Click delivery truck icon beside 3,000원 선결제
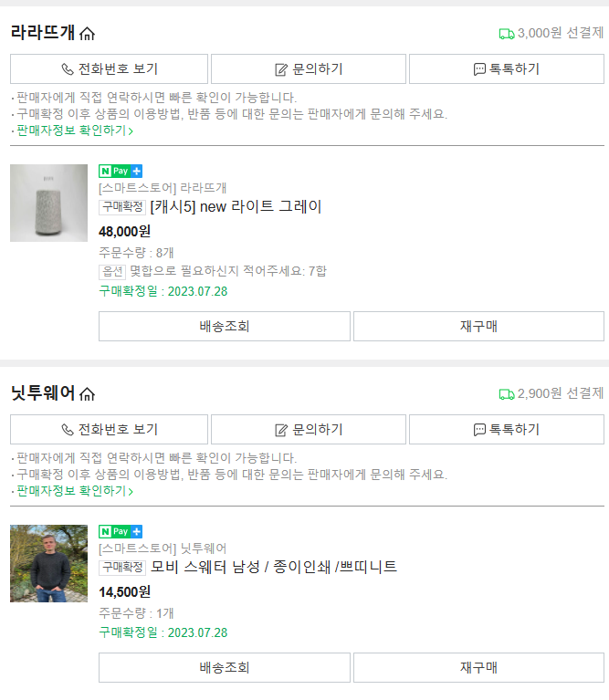 [506, 34]
